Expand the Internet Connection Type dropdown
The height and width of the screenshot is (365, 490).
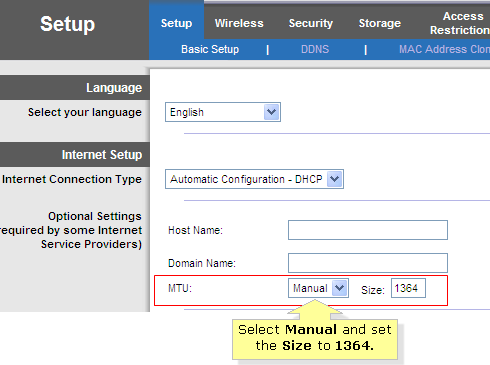pyautogui.click(x=254, y=179)
